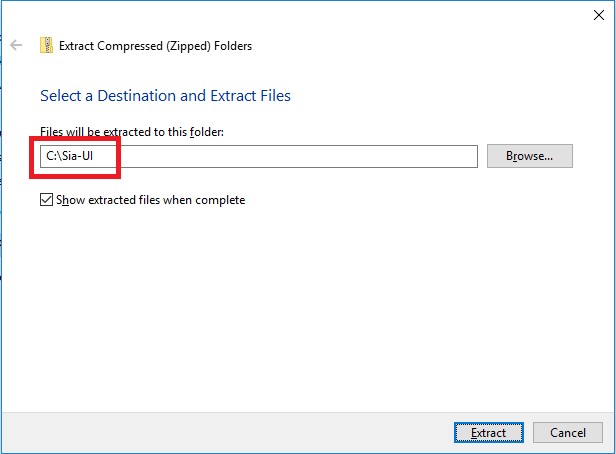616x454 pixels.
Task: Click the 'Select a Destination and Extract Files' heading
Action: 165,97
